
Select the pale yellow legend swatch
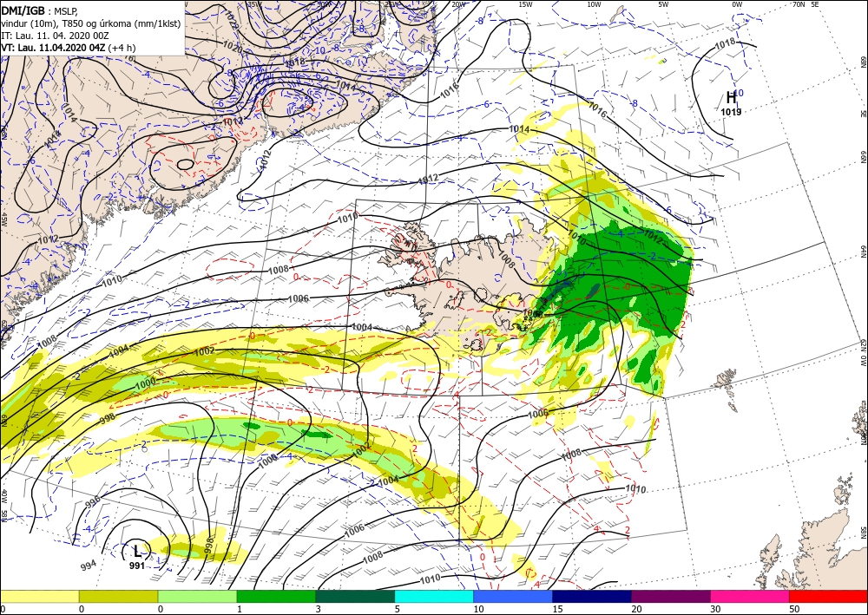(x=39, y=596)
